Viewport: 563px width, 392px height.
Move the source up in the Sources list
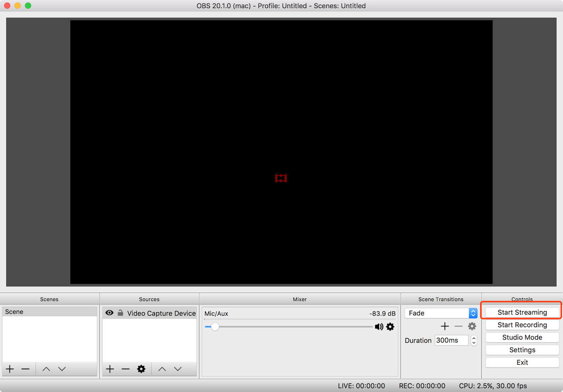tap(162, 369)
